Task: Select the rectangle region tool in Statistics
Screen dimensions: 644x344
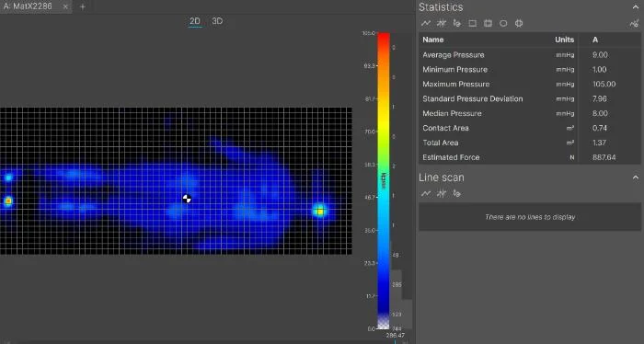Action: pos(472,23)
